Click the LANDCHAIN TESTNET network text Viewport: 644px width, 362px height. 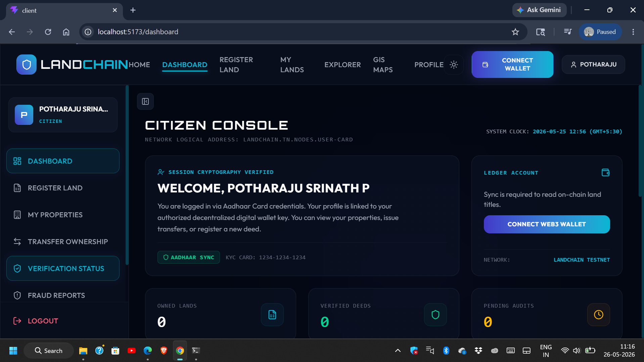click(x=582, y=260)
